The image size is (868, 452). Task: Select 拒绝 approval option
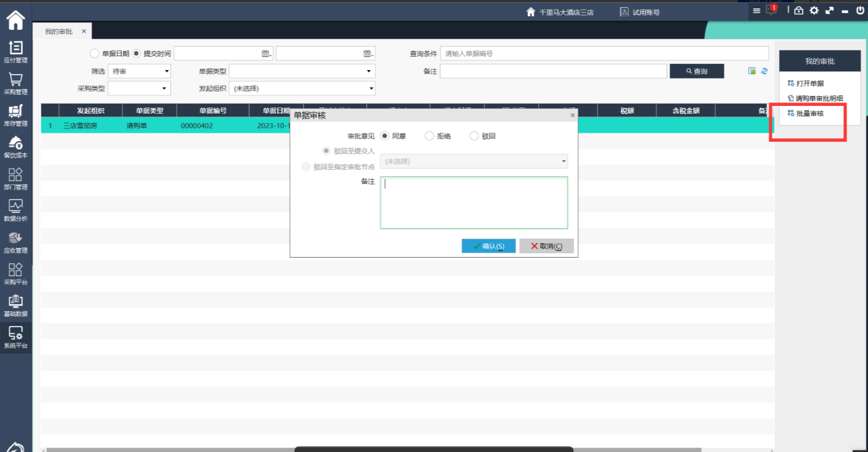pos(430,136)
